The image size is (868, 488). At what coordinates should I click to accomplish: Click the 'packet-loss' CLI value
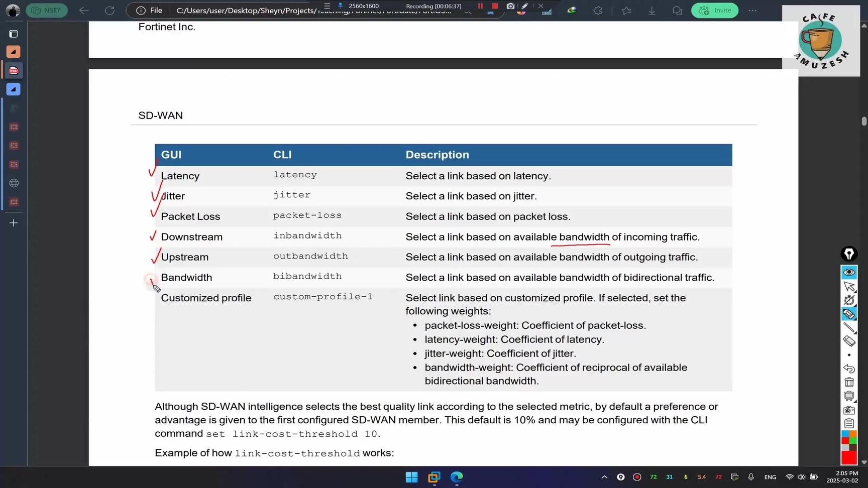point(307,215)
